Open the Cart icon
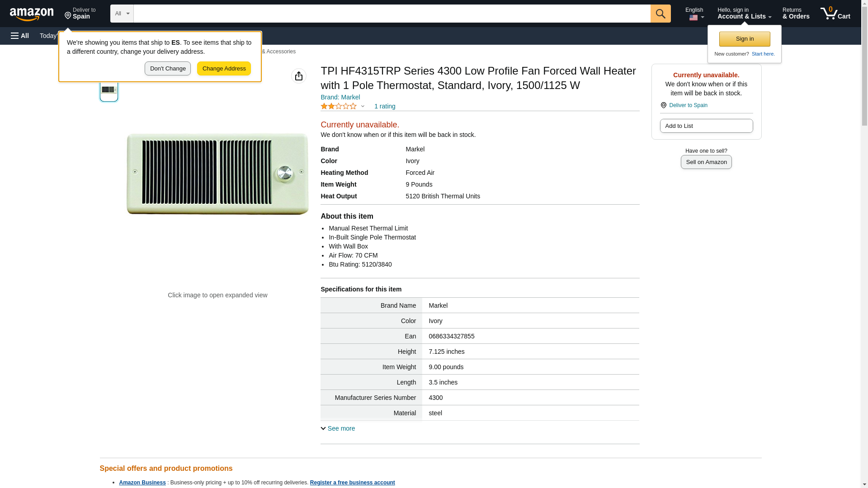This screenshot has height=488, width=868. tap(835, 14)
